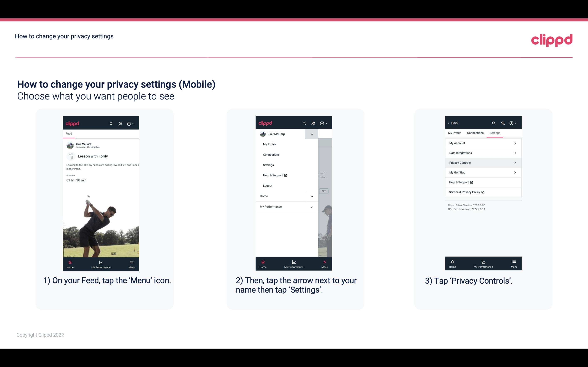This screenshot has width=588, height=367.
Task: Select the Settings tab on profile page
Action: coord(495,133)
